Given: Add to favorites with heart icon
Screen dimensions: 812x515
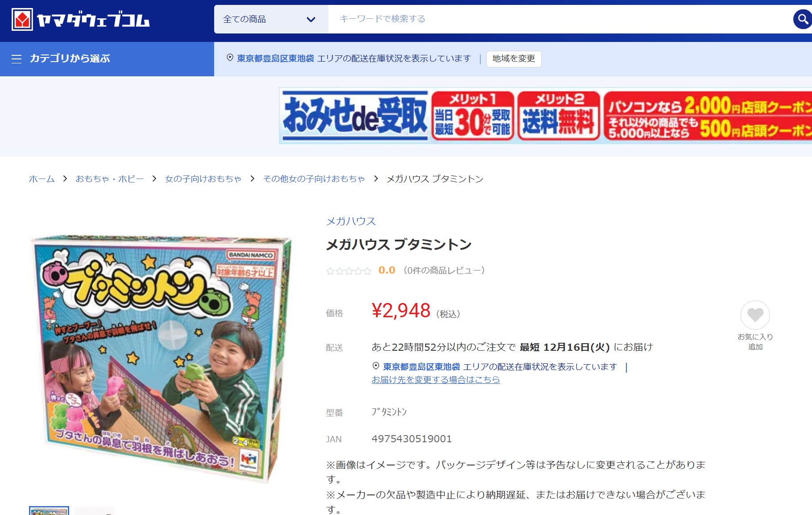Looking at the screenshot, I should click(x=755, y=315).
